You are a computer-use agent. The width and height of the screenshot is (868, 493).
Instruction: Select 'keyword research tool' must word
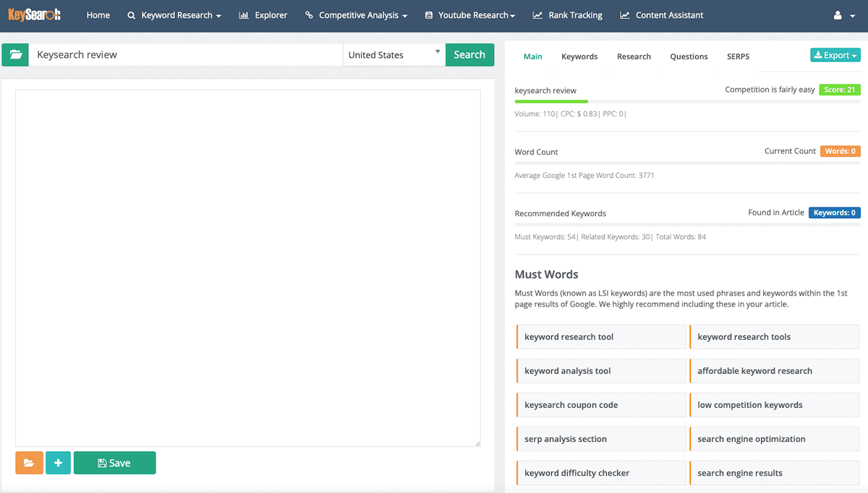click(601, 337)
